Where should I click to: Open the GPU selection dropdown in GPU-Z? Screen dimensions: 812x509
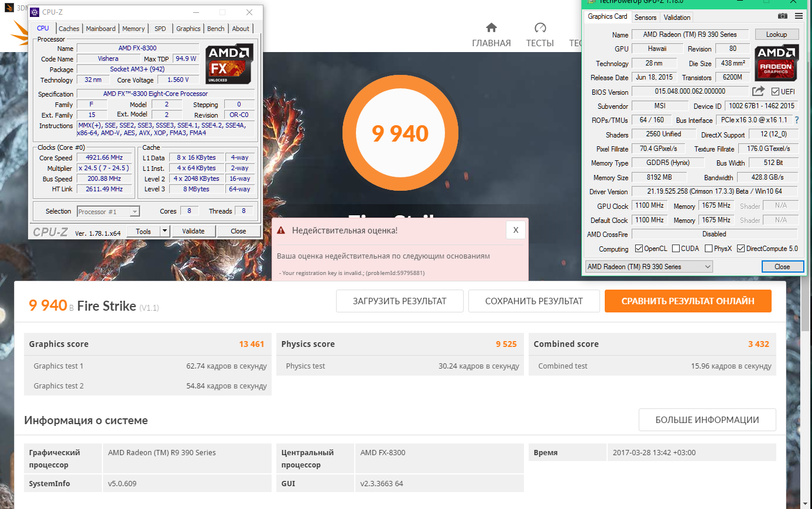[x=649, y=267]
